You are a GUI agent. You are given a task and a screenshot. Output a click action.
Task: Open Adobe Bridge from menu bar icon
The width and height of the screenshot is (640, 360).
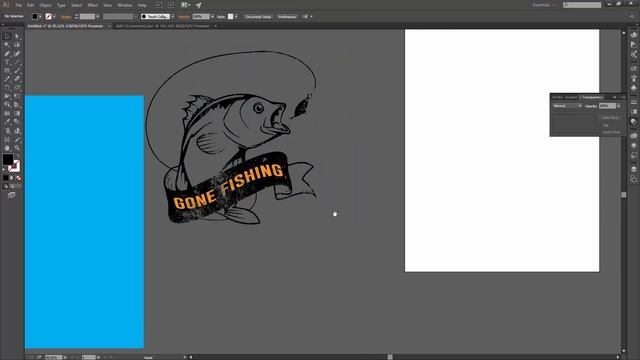pyautogui.click(x=159, y=5)
